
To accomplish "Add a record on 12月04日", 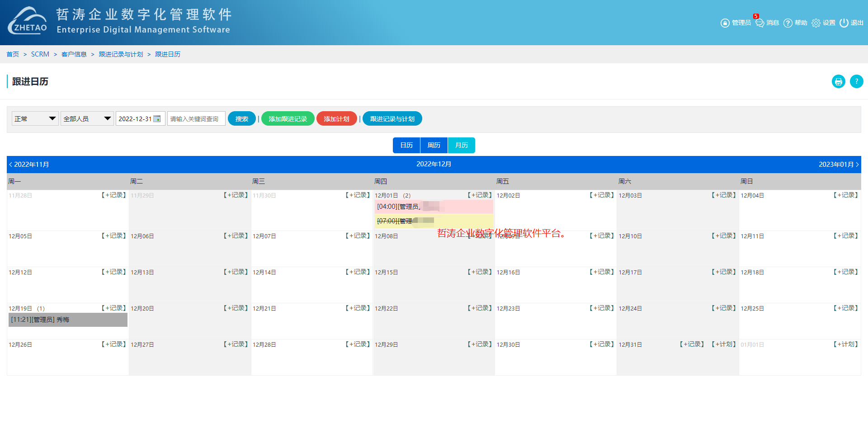I will point(845,195).
